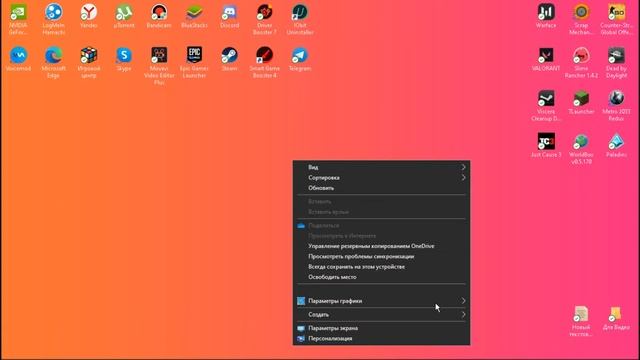The height and width of the screenshot is (360, 640).
Task: Click the Сортировка menu label
Action: coord(324,178)
